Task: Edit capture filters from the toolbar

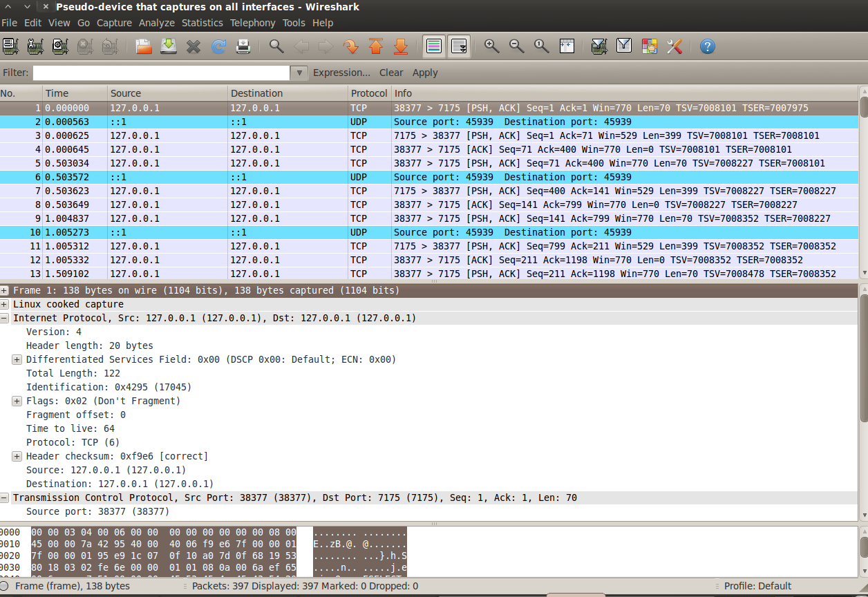Action: click(x=599, y=46)
